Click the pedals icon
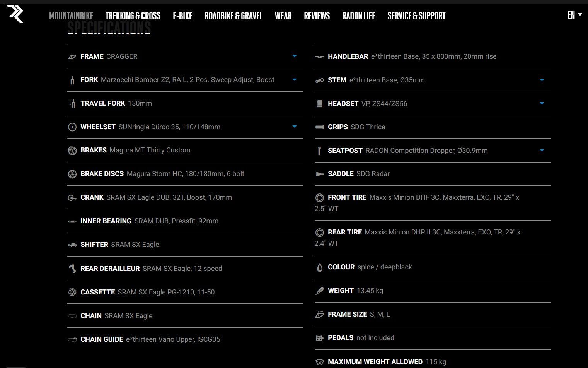Image resolution: width=588 pixels, height=368 pixels. tap(320, 338)
